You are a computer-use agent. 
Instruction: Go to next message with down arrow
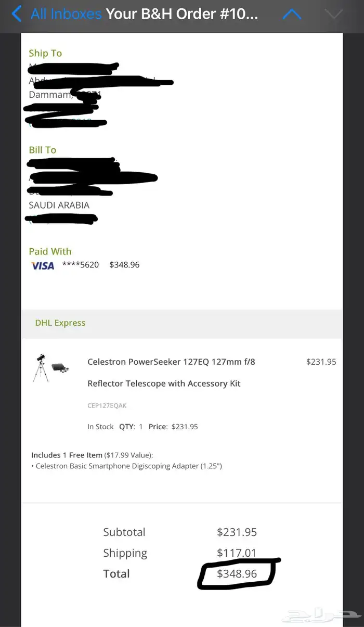coord(333,14)
